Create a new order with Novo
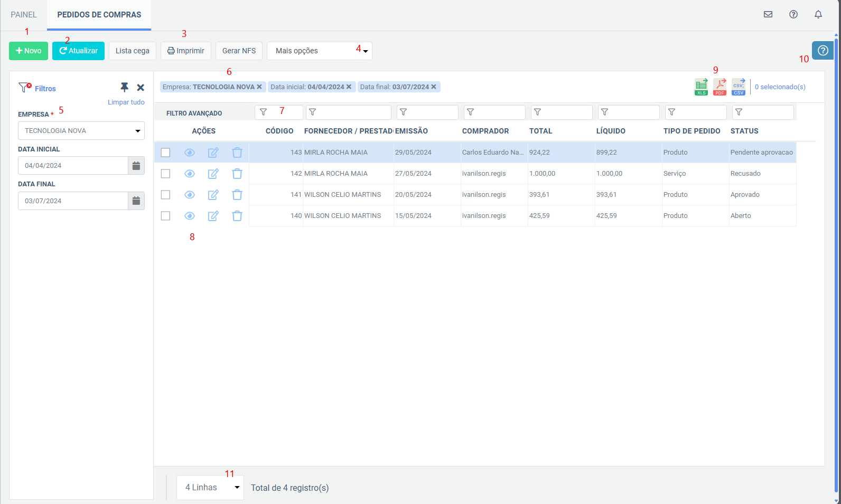This screenshot has width=841, height=504. tap(29, 51)
